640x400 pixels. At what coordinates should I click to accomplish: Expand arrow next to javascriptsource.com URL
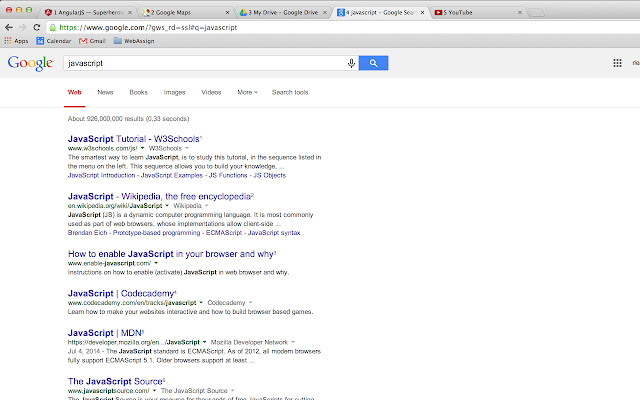point(154,391)
